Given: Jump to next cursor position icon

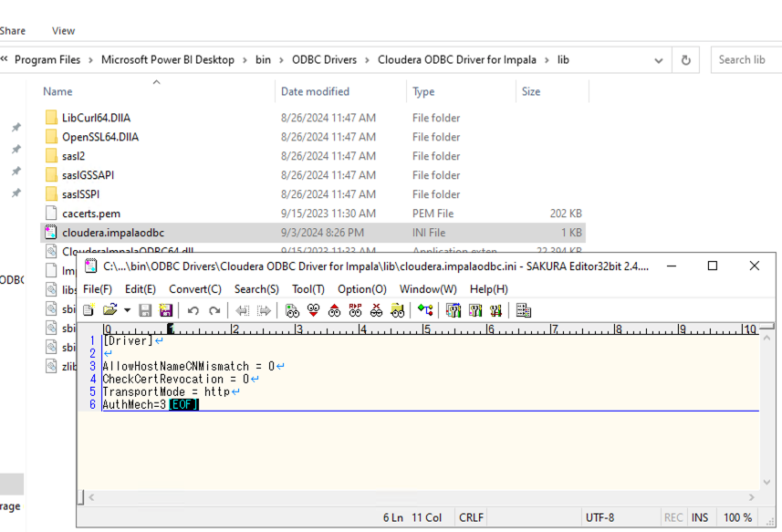Looking at the screenshot, I should click(x=264, y=310).
